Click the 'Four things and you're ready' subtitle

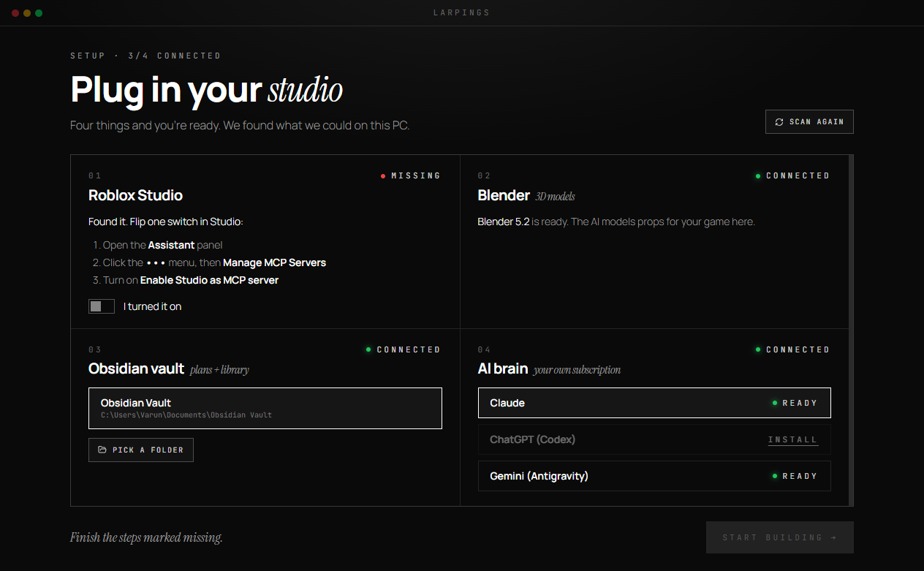coord(240,126)
